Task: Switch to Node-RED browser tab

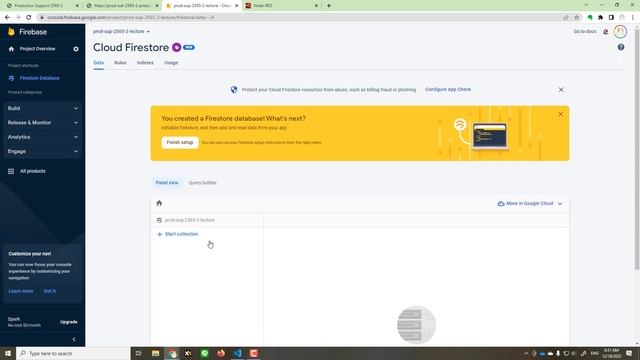Action: point(282,6)
